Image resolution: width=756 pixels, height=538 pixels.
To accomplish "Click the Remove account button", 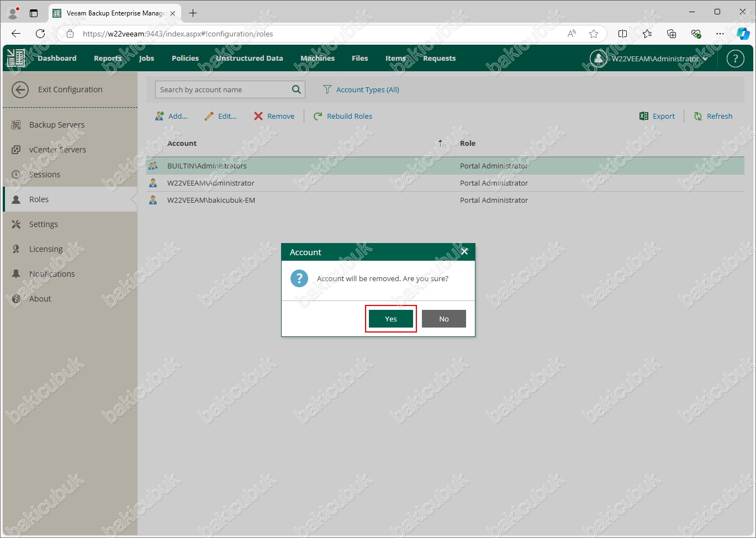I will (x=274, y=116).
